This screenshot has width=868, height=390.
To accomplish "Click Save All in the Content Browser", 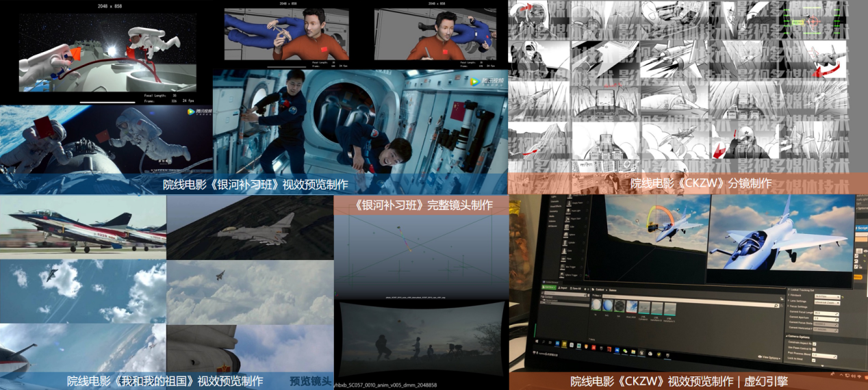I will click(576, 289).
